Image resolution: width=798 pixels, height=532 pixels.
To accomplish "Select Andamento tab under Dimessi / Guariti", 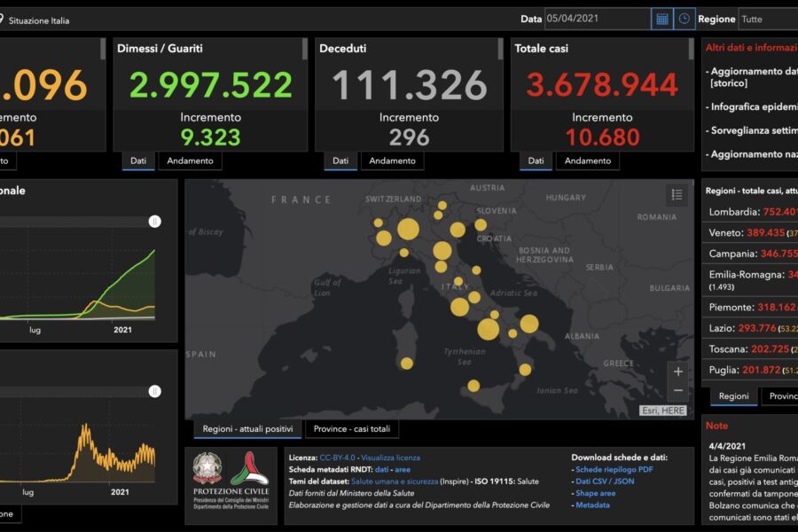I will (190, 160).
